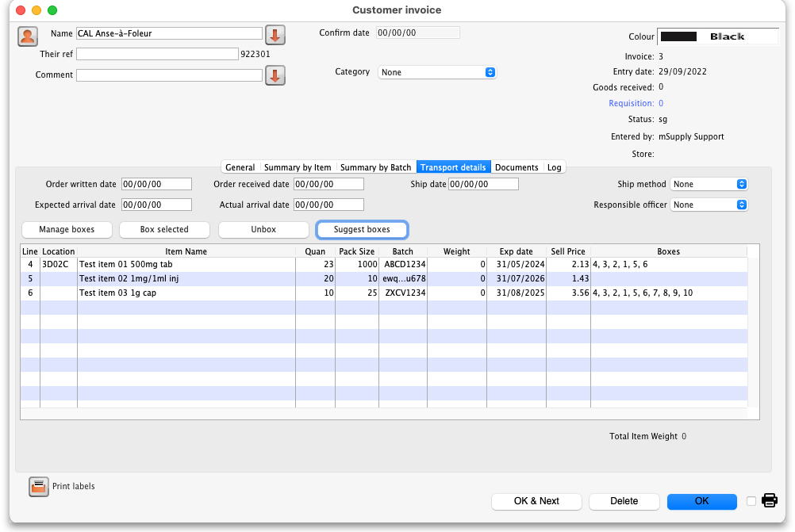Open the Responsible officer dropdown
This screenshot has width=795, height=532.
click(x=709, y=205)
